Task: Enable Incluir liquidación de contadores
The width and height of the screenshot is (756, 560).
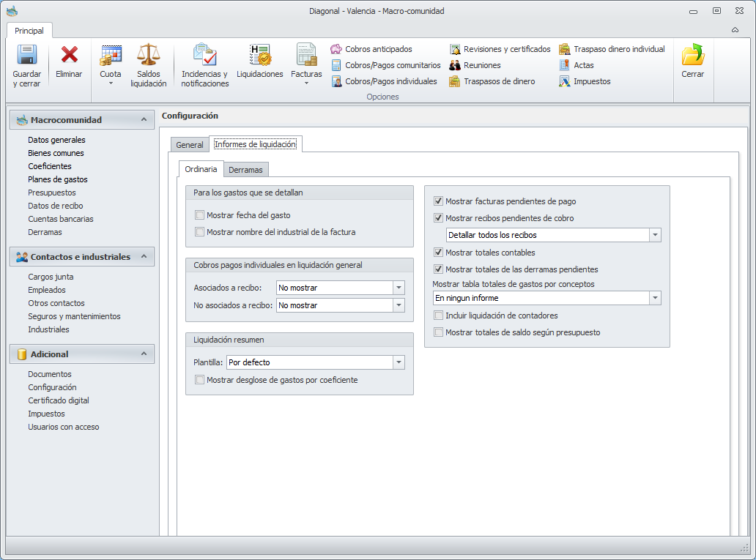Action: click(x=438, y=316)
